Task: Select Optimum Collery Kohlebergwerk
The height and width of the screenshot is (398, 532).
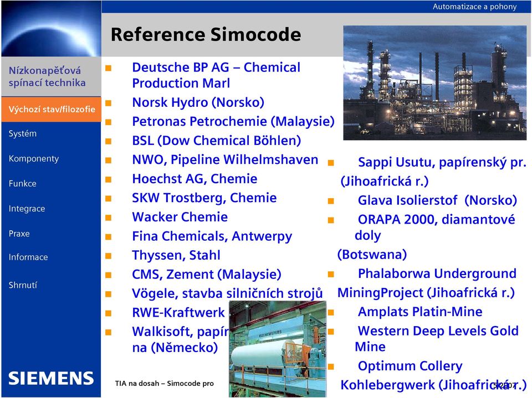Action: (433, 375)
